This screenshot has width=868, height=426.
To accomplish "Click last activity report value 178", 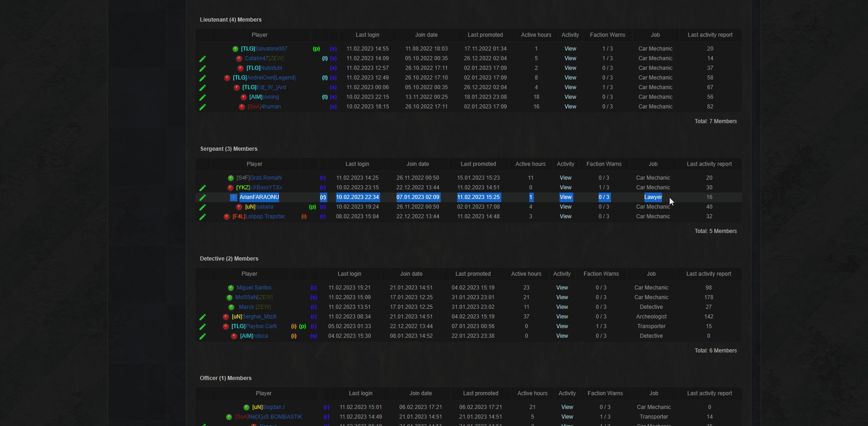I will [709, 297].
